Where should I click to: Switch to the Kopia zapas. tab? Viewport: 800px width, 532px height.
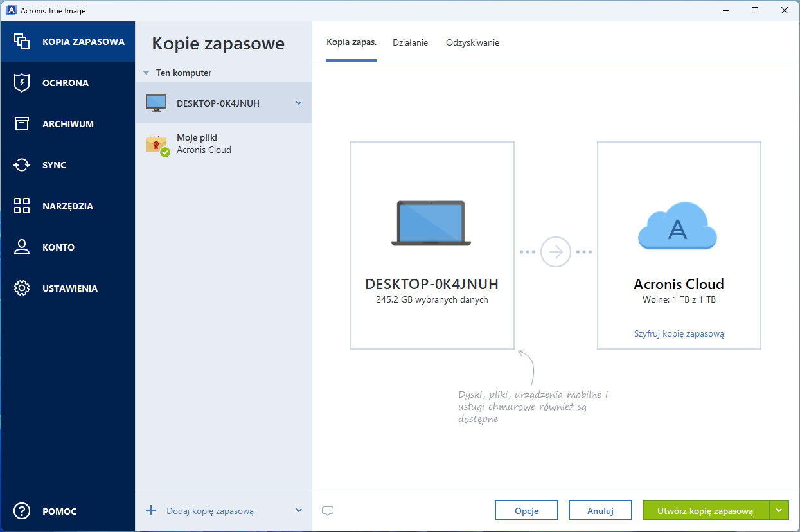[351, 42]
